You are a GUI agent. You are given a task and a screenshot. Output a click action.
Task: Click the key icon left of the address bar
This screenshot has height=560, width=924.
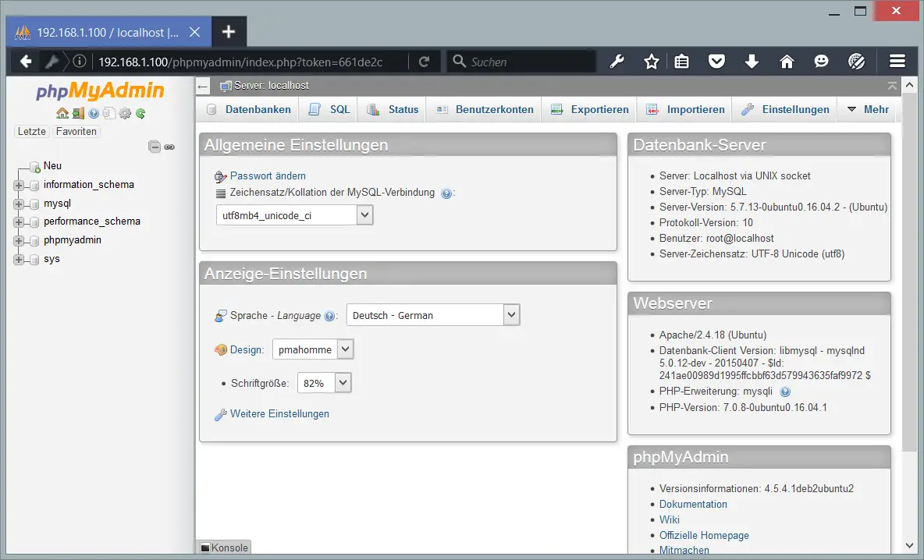pos(52,62)
